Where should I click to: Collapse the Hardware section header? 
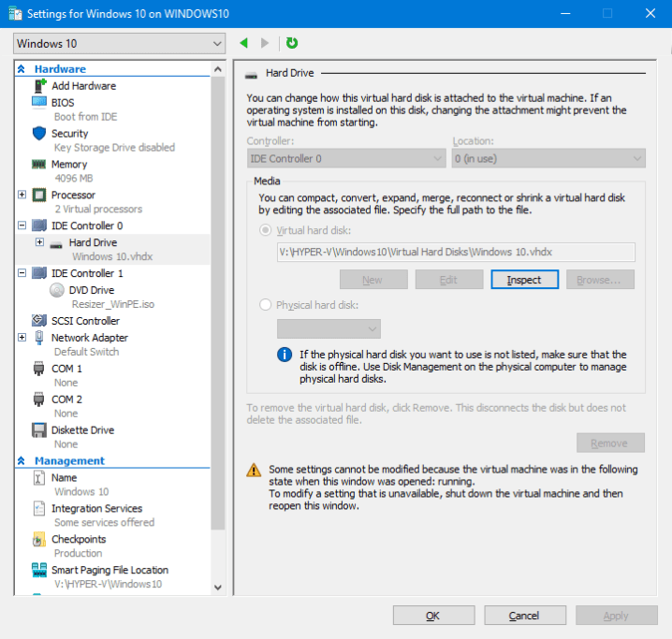(22, 69)
